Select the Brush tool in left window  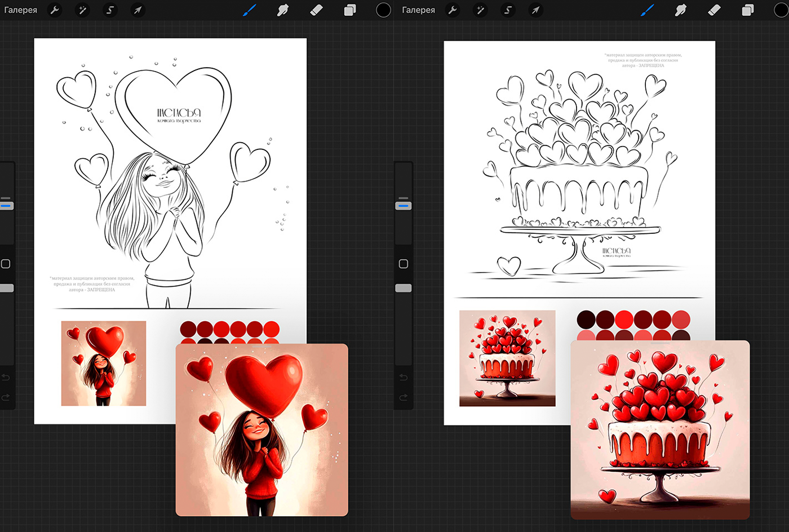(x=249, y=10)
